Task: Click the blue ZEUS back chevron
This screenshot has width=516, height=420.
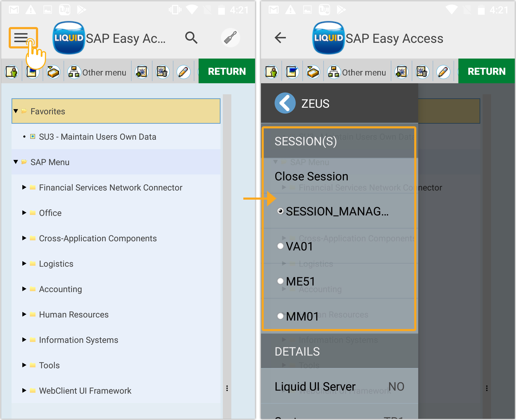Action: pyautogui.click(x=285, y=103)
